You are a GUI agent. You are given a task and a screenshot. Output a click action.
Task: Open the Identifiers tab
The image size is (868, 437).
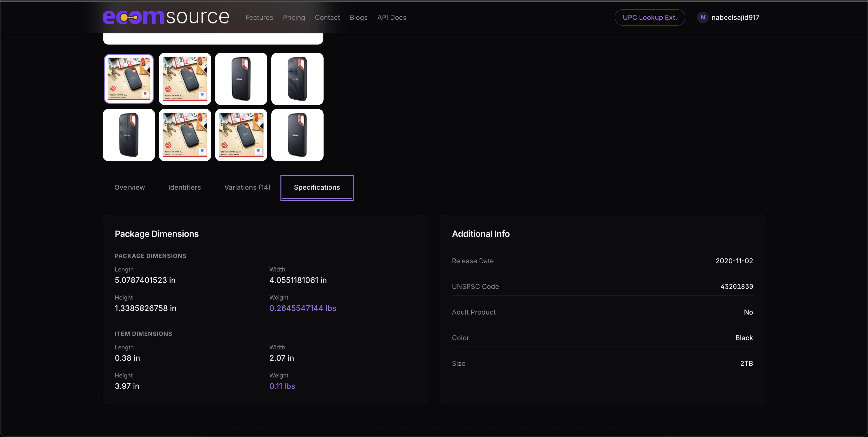(184, 187)
